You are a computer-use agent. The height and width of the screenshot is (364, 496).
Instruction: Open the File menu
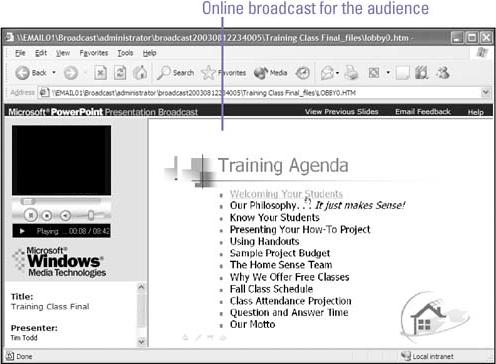(x=20, y=53)
